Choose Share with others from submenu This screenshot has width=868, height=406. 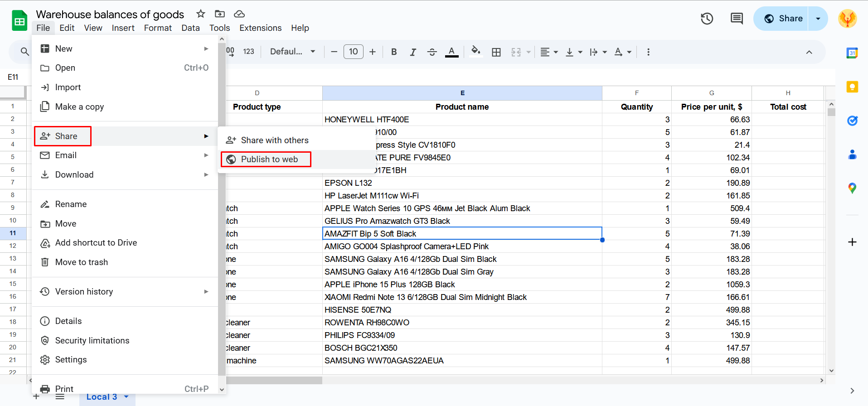click(x=296, y=140)
